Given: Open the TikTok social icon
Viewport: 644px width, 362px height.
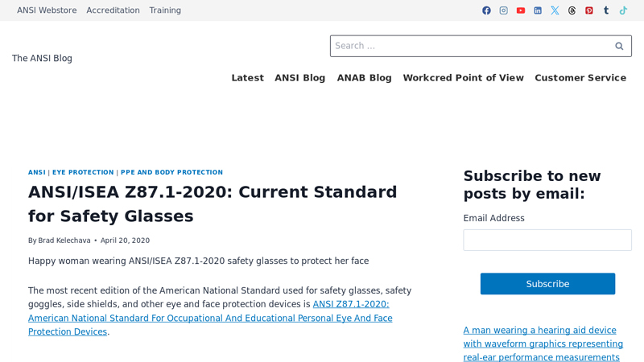Looking at the screenshot, I should coord(623,10).
